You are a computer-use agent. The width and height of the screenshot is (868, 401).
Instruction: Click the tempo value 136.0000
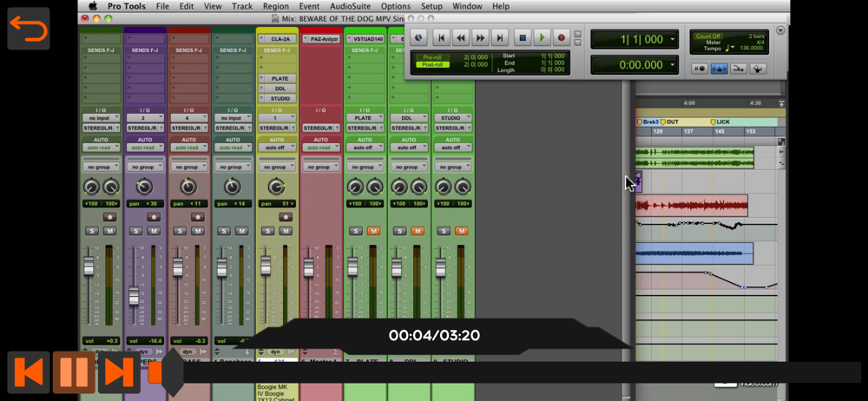click(x=752, y=49)
